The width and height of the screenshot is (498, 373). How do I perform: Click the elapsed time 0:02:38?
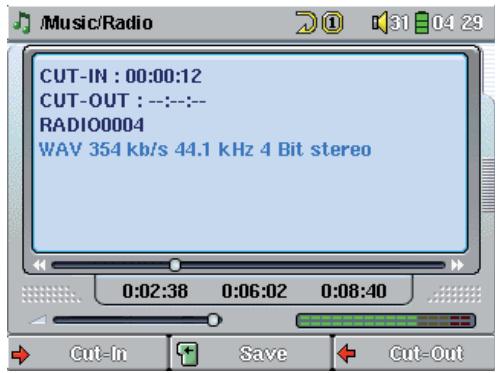[x=155, y=291]
